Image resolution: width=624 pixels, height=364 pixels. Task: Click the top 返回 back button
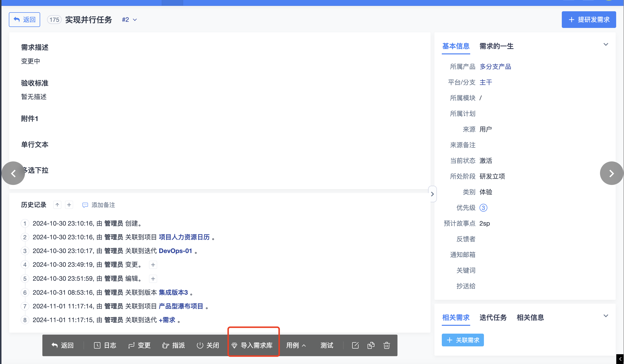coord(24,20)
